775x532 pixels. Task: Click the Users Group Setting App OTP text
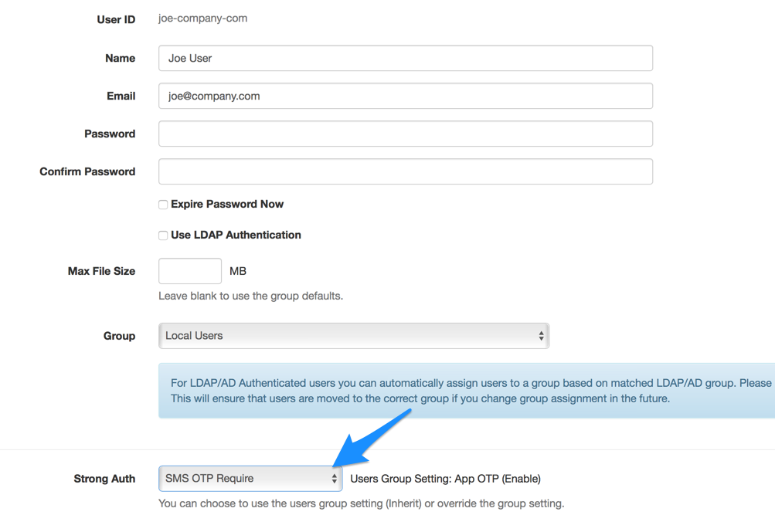pos(445,479)
